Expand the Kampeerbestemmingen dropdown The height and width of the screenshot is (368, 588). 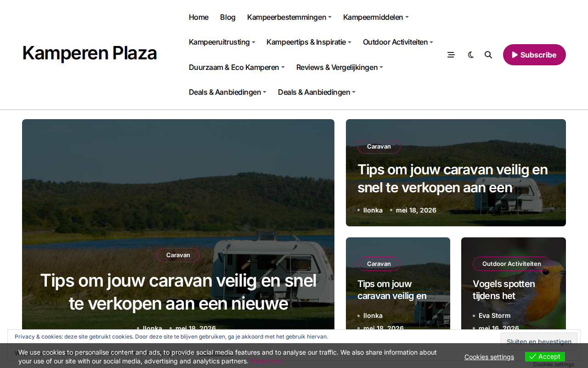(x=289, y=17)
